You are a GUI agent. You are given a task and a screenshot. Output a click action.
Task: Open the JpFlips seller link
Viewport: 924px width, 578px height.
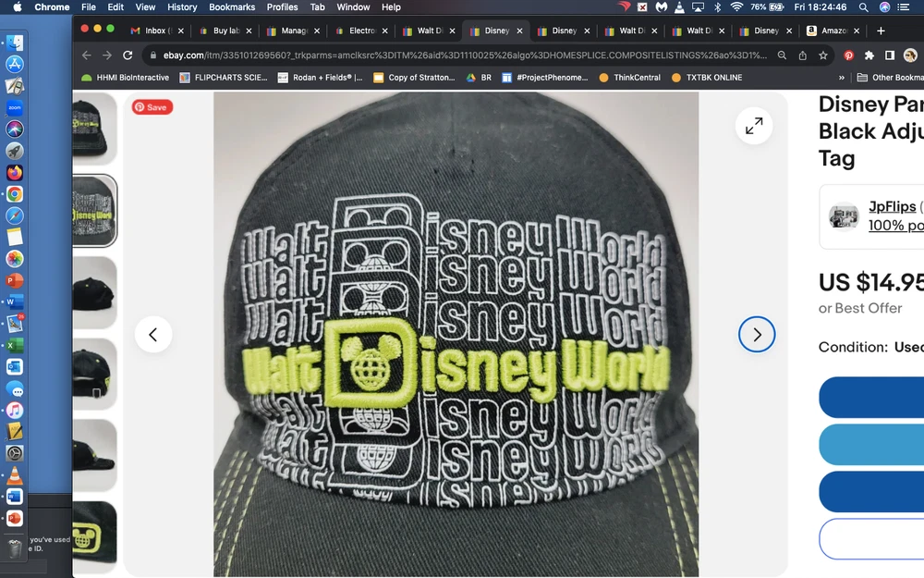[x=892, y=207]
